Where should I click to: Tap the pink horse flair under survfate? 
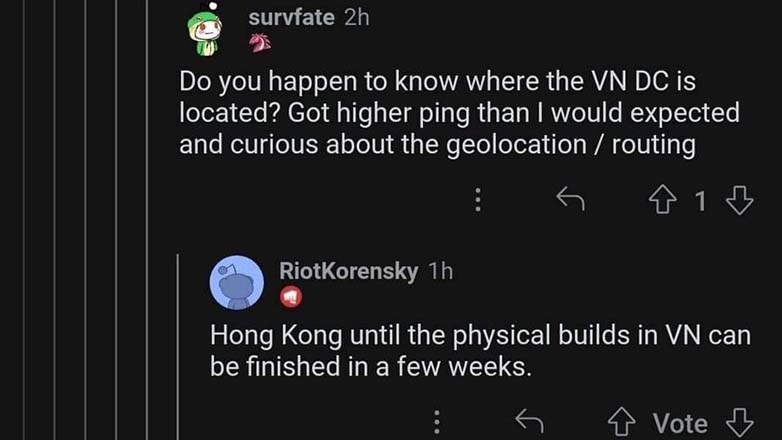click(x=260, y=43)
